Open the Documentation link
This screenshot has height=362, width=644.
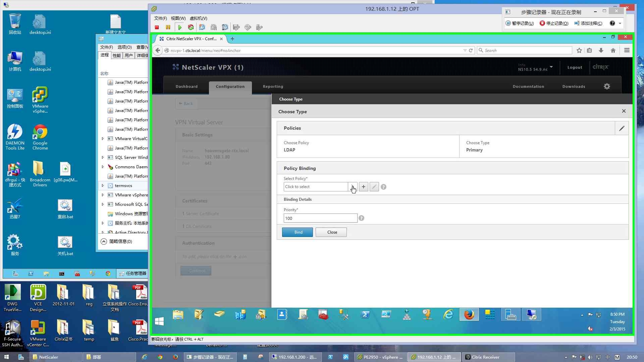[x=528, y=86]
